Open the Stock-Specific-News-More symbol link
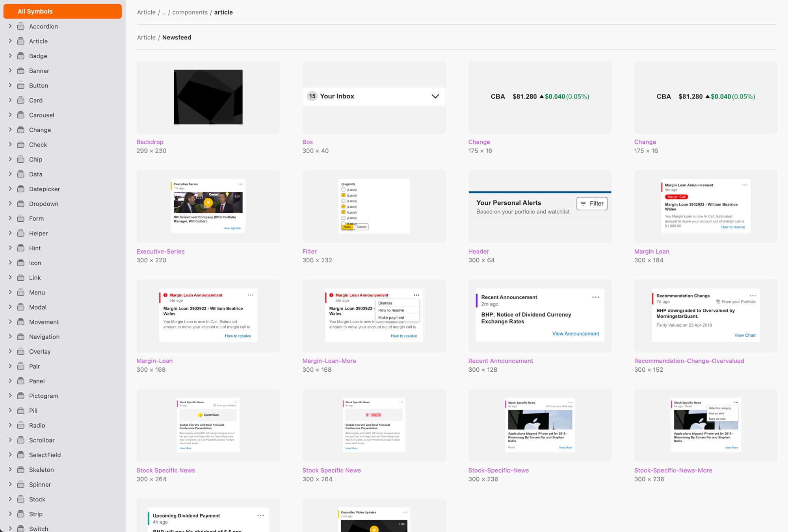Viewport: 788px width, 532px height. 673,470
